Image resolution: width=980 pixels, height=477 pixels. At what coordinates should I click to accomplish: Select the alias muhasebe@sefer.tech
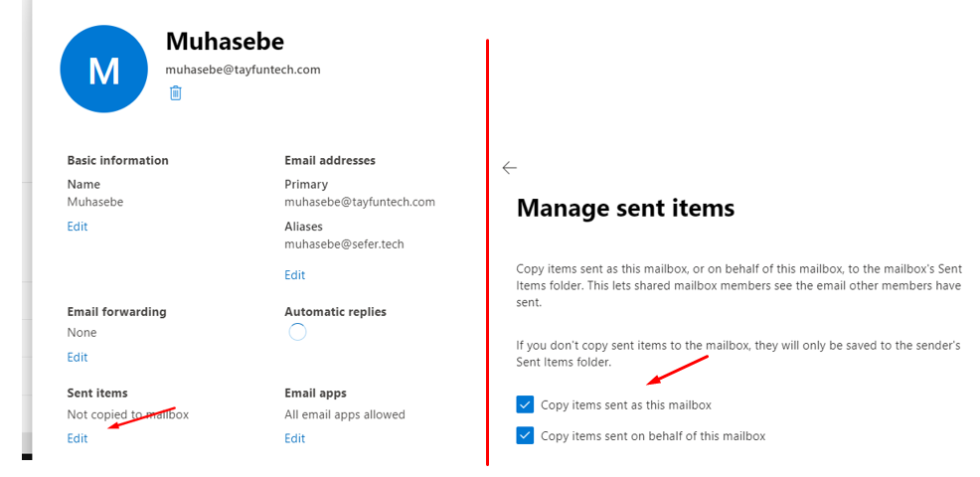[x=344, y=243]
